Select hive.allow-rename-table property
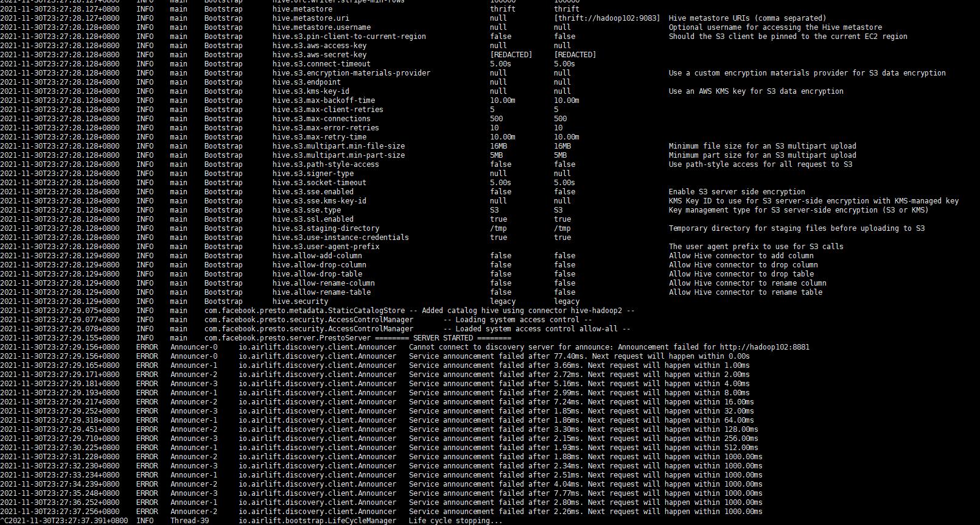This screenshot has width=980, height=525. click(321, 292)
